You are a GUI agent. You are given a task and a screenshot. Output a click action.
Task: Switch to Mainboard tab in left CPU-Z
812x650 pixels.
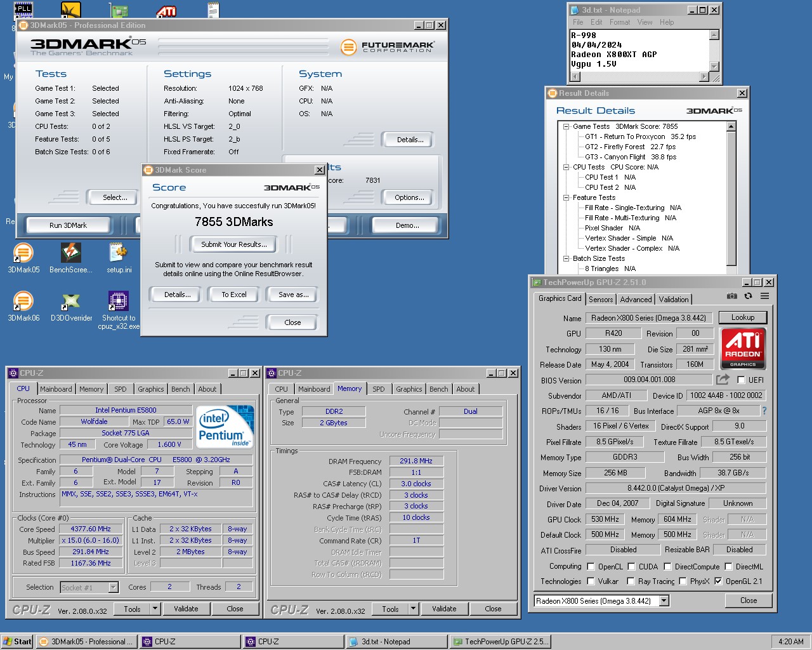pos(56,389)
